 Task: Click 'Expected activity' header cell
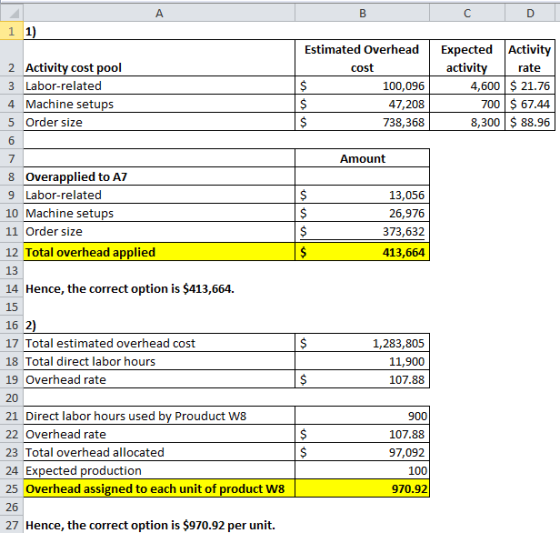pyautogui.click(x=467, y=58)
